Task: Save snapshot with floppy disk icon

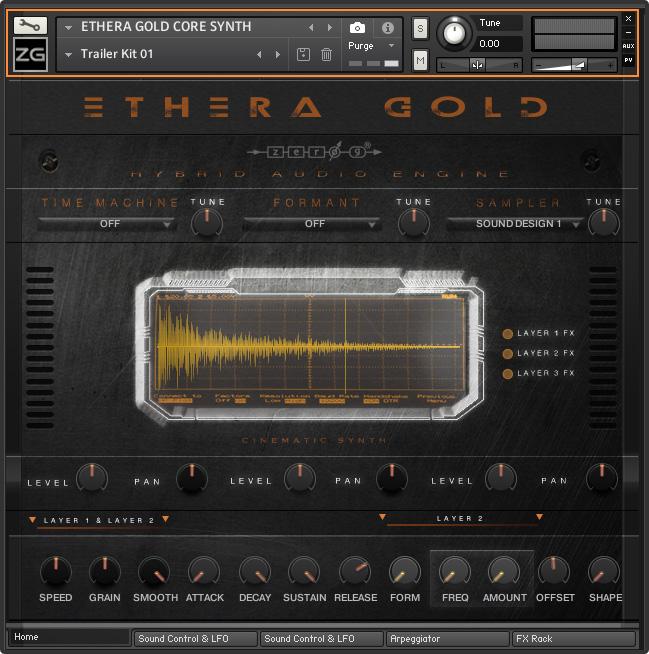Action: [303, 55]
